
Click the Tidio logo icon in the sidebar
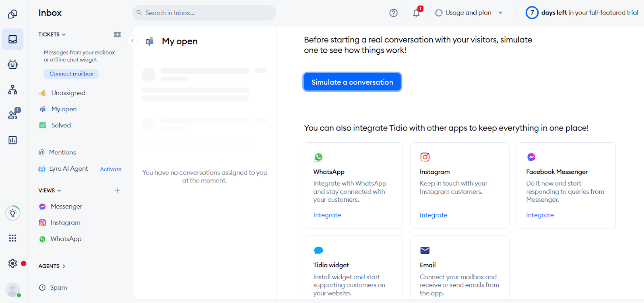pos(12,14)
